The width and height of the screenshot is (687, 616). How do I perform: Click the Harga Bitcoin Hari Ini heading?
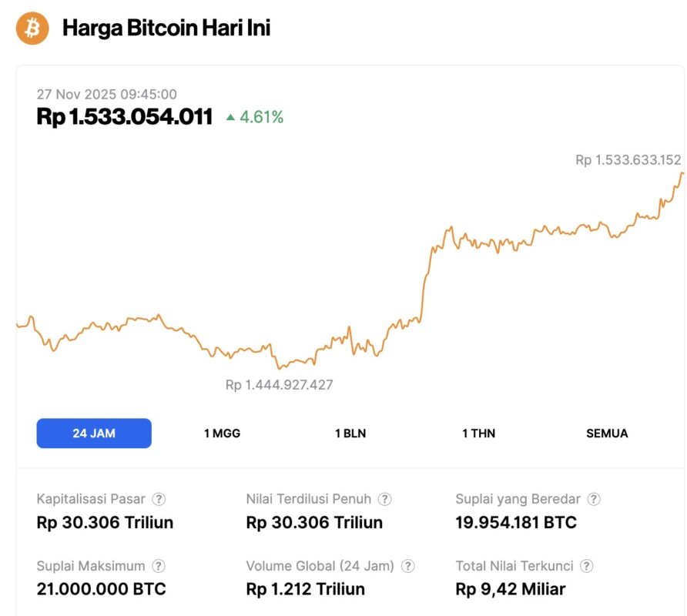(166, 28)
